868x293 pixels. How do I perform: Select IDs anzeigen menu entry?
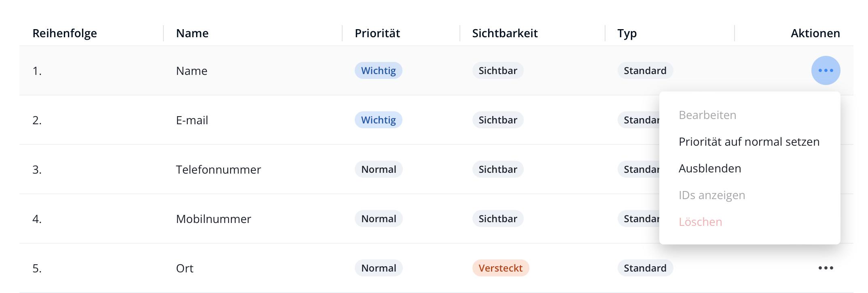[712, 195]
